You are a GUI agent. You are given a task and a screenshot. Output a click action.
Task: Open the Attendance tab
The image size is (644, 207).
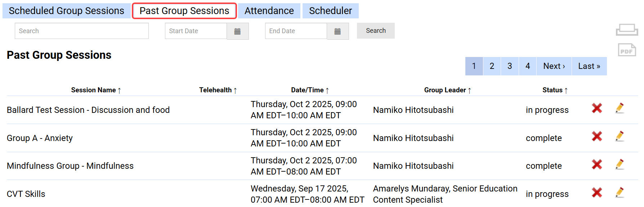point(269,11)
